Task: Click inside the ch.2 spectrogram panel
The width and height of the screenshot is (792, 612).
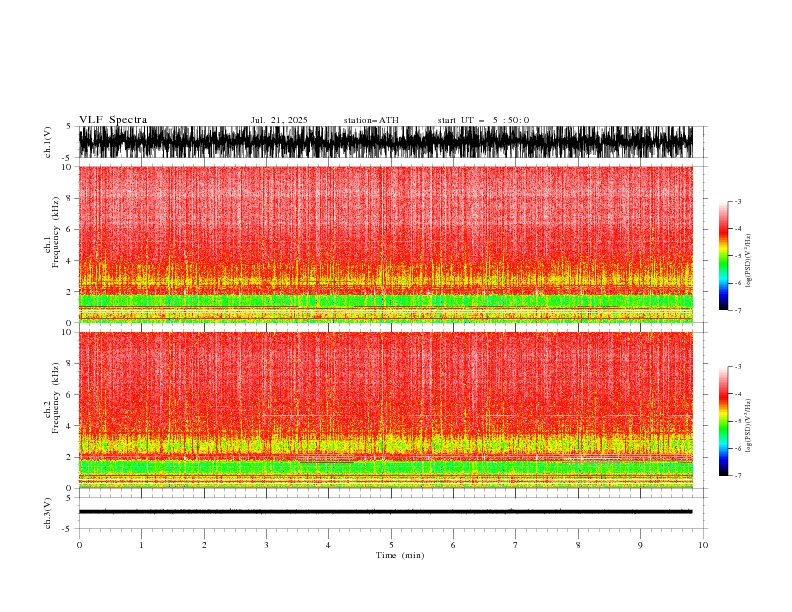Action: pyautogui.click(x=385, y=410)
